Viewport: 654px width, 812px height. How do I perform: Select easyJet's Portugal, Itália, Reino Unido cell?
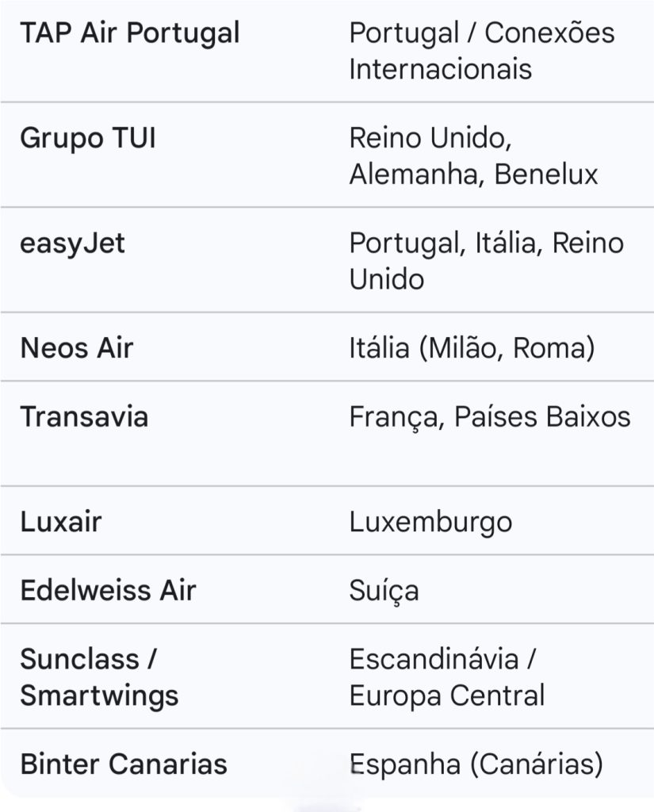[x=486, y=261]
